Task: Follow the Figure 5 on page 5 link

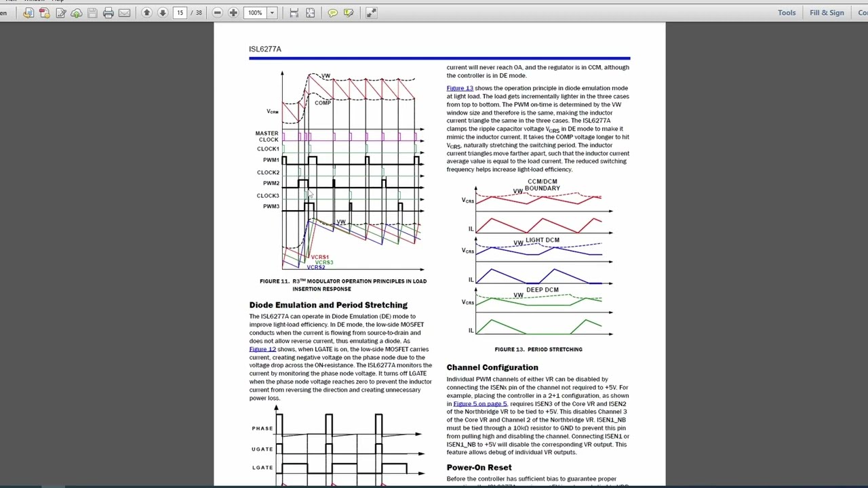Action: [480, 404]
